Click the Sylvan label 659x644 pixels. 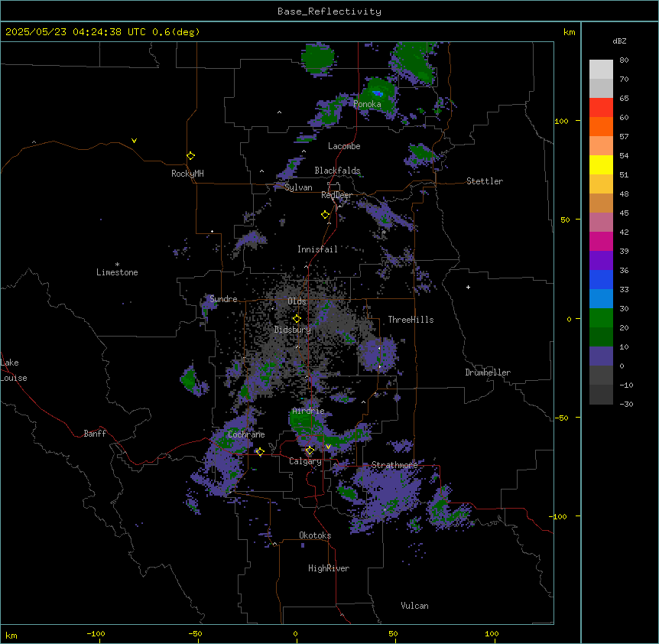pos(298,187)
